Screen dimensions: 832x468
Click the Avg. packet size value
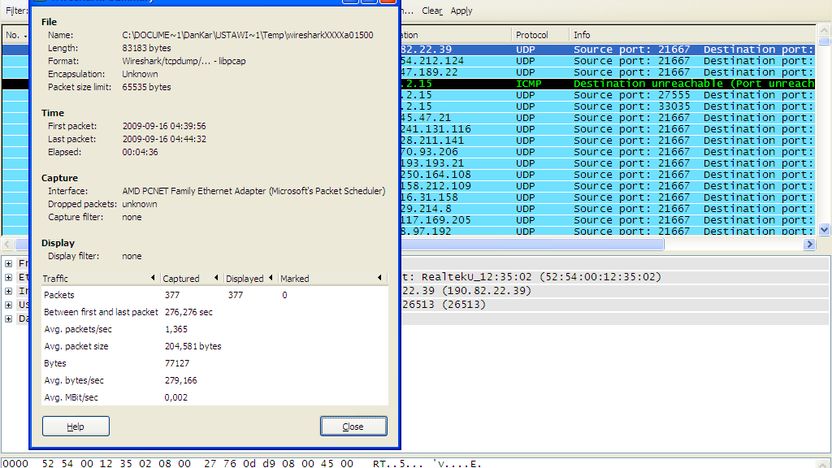pyautogui.click(x=193, y=346)
